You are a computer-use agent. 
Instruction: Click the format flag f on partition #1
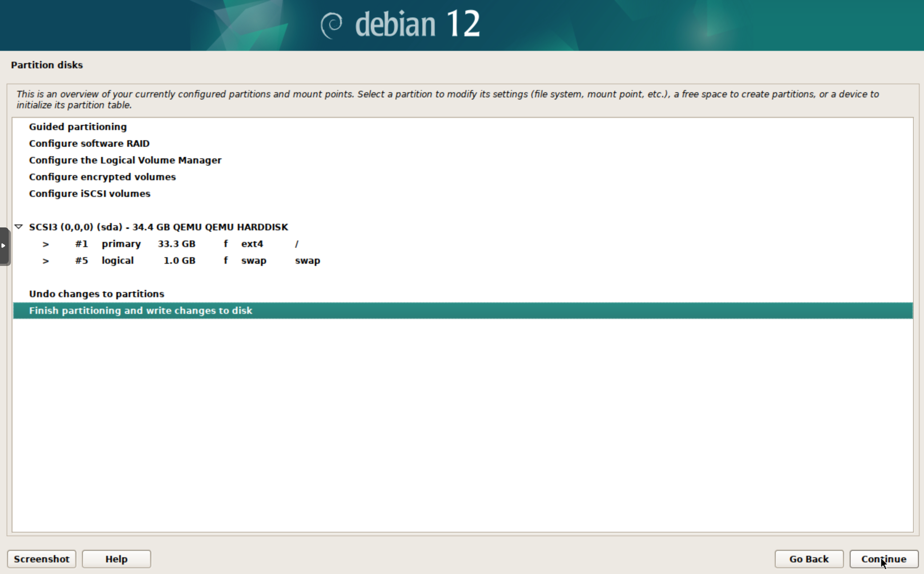pyautogui.click(x=226, y=244)
